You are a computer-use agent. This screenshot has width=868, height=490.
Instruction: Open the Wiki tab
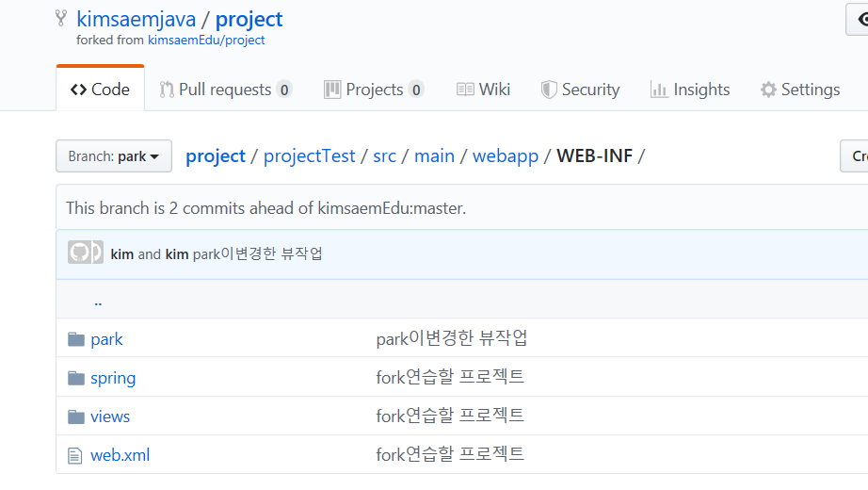tap(483, 90)
